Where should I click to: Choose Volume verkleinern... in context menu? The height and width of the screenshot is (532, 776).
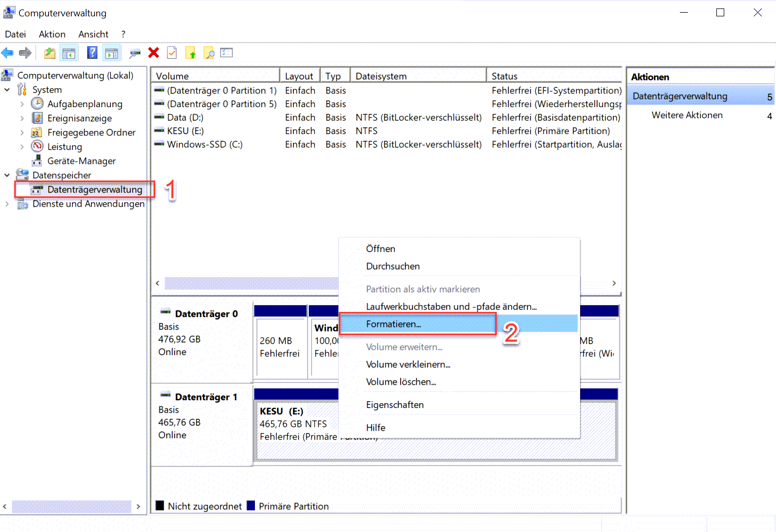coord(458,364)
